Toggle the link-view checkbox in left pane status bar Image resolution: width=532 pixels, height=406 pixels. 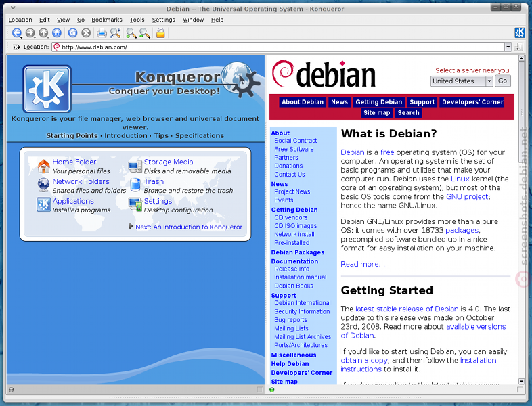(x=260, y=390)
